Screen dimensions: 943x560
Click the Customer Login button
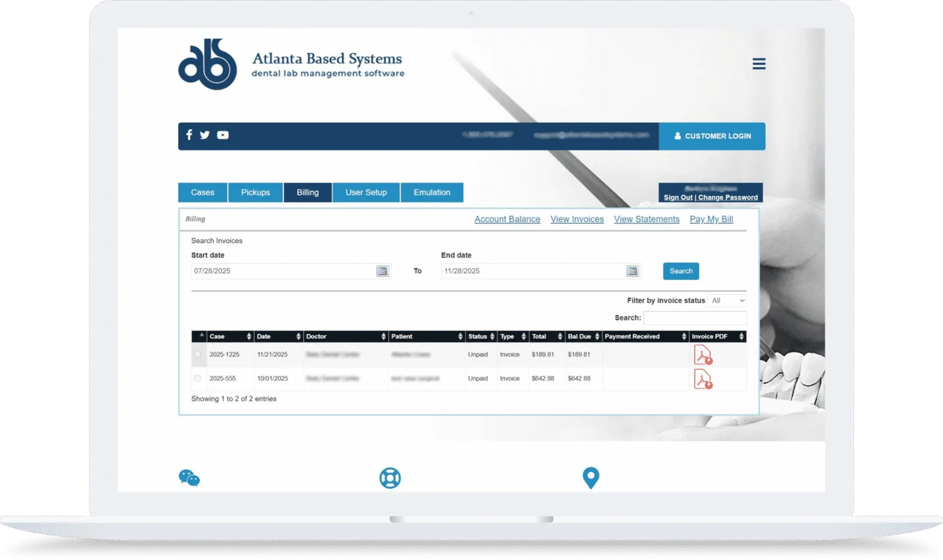point(712,136)
